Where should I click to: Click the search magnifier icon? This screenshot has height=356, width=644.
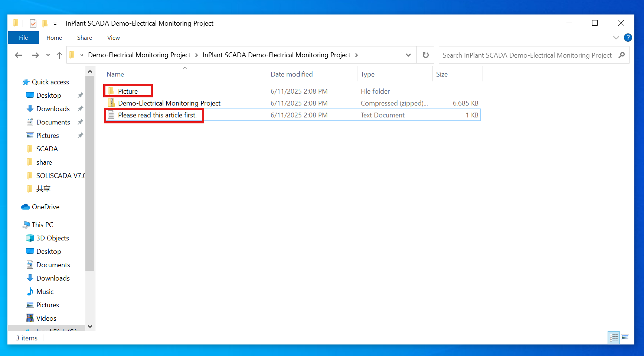[621, 55]
